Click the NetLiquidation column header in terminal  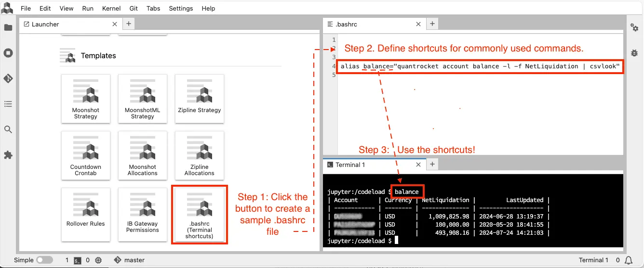coord(445,200)
